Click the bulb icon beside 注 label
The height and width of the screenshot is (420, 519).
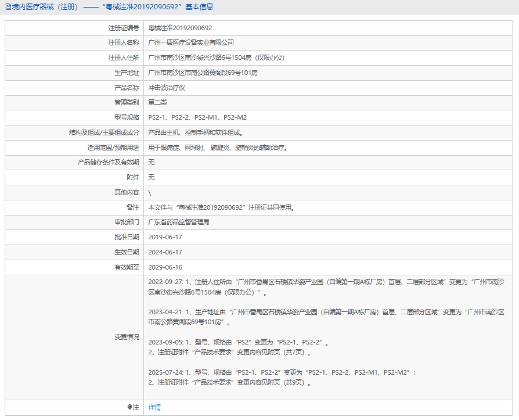tap(130, 407)
